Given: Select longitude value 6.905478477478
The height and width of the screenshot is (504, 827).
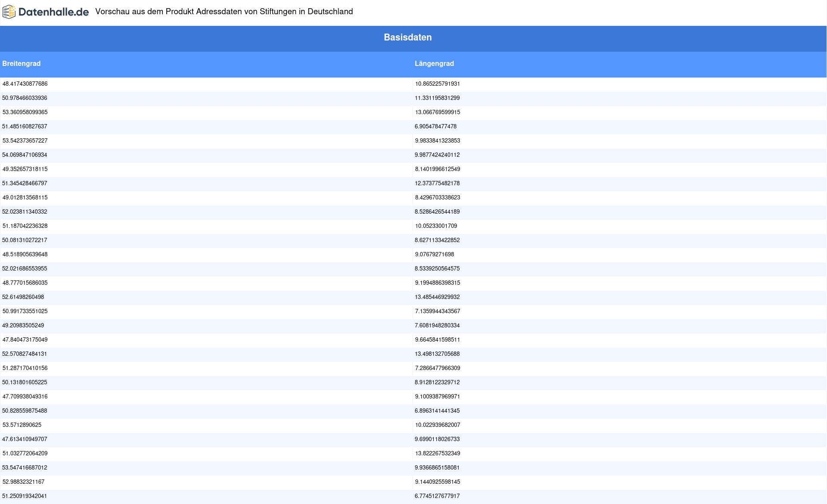Looking at the screenshot, I should [435, 127].
